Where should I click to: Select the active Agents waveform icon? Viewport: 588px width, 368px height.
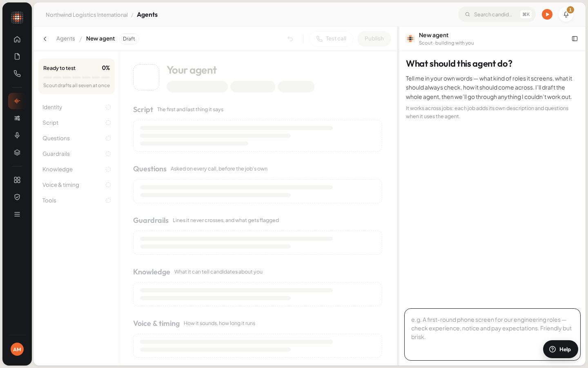(17, 101)
